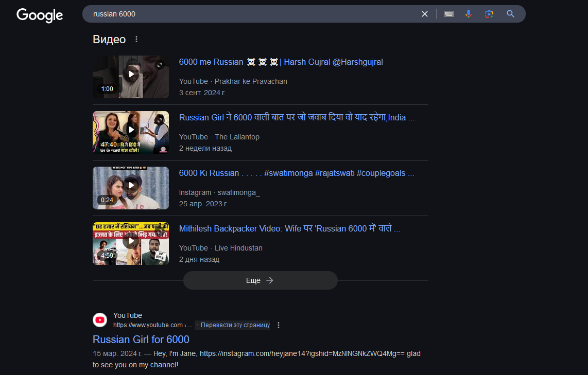Start voice search with microphone icon

click(469, 14)
